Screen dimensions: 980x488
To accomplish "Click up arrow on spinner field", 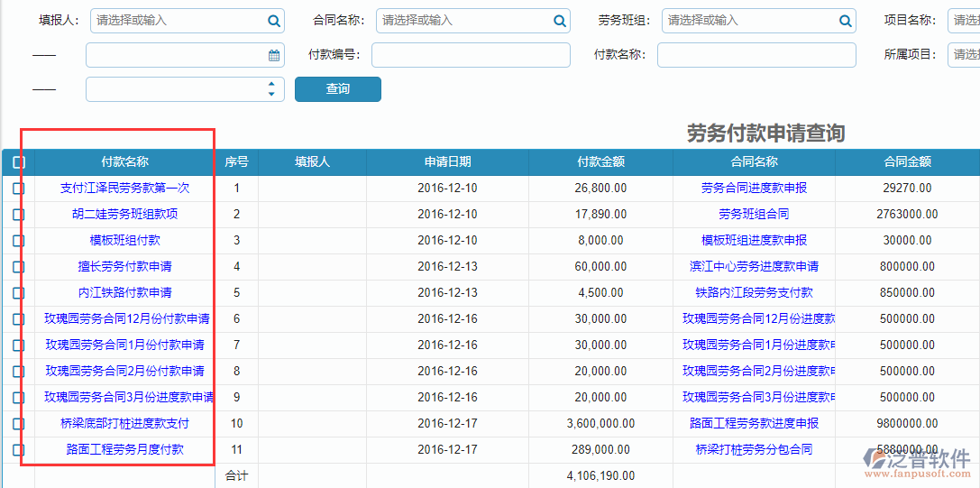I will [x=272, y=85].
